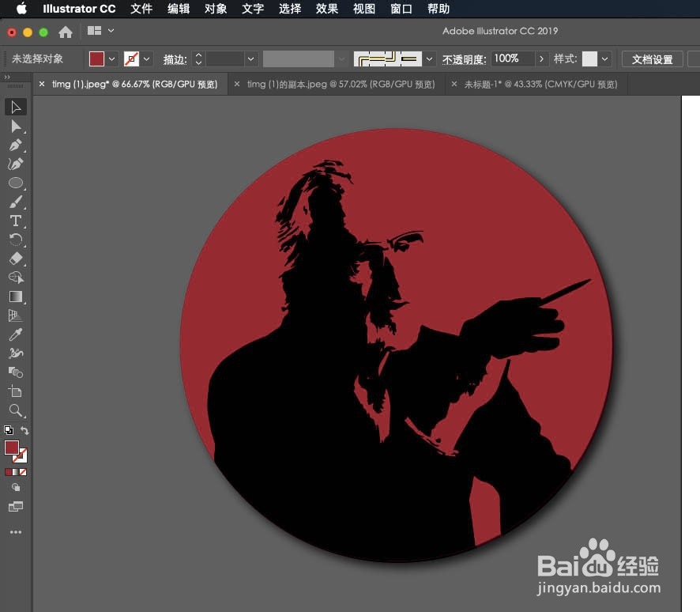Click the graphic style swatch
The height and width of the screenshot is (612, 700).
(x=589, y=59)
